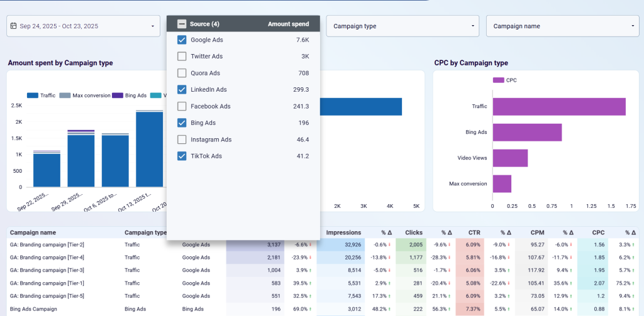Uncheck the Google Ads source checkbox
The height and width of the screenshot is (316, 644).
pos(182,40)
